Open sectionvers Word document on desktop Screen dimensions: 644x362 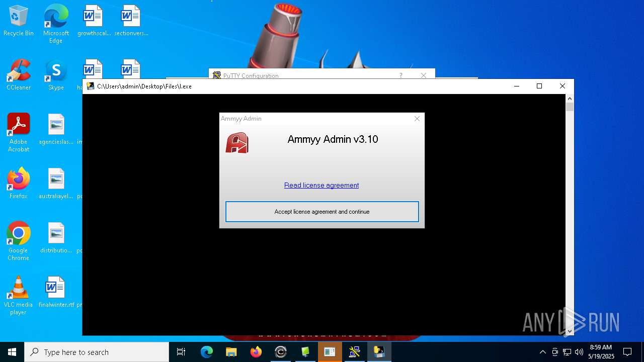point(131,21)
